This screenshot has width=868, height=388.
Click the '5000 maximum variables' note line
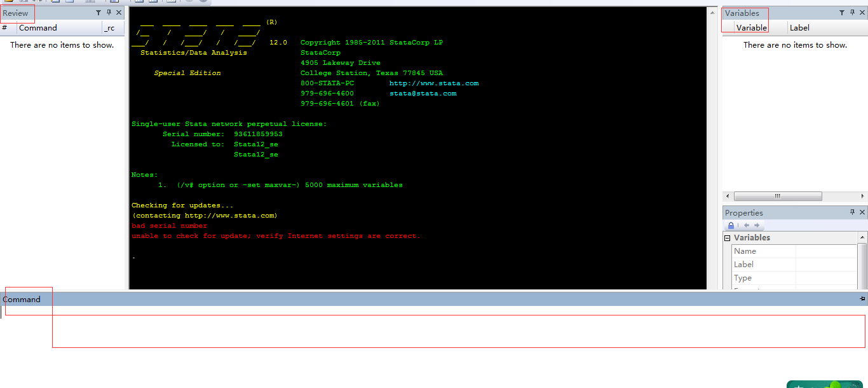(280, 185)
